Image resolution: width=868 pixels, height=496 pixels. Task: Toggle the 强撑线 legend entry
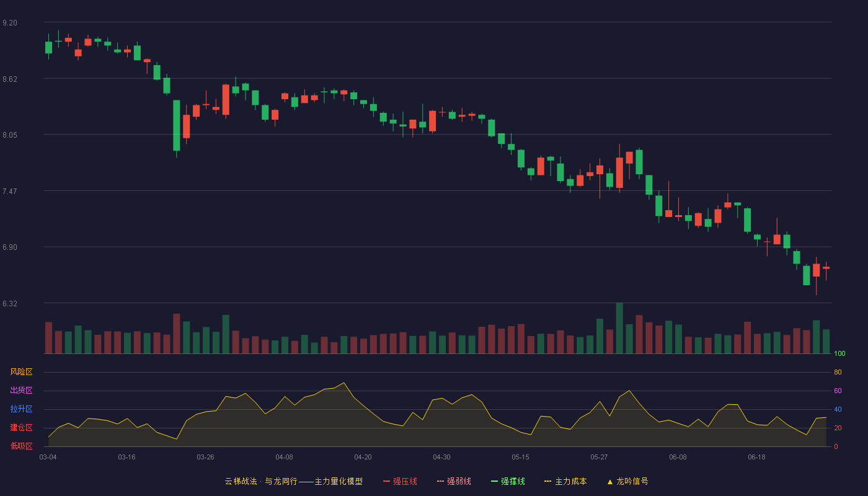coord(508,481)
